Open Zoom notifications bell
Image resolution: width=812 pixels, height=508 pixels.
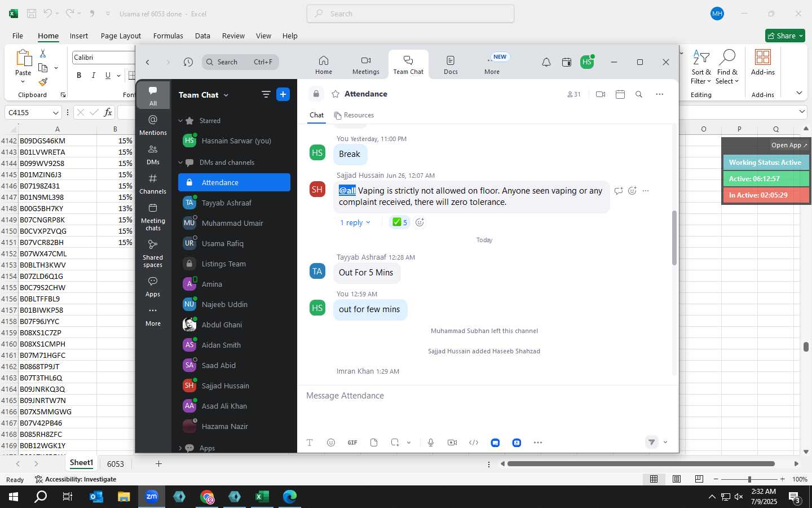[546, 62]
